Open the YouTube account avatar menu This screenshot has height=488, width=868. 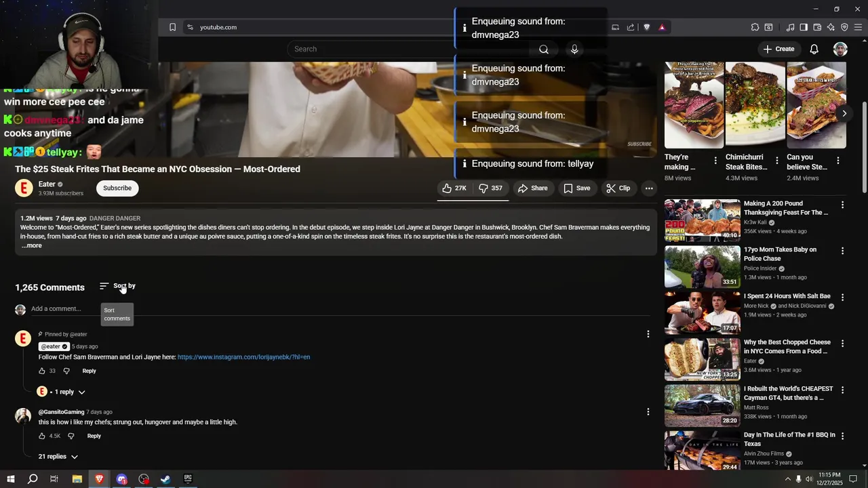click(x=840, y=49)
